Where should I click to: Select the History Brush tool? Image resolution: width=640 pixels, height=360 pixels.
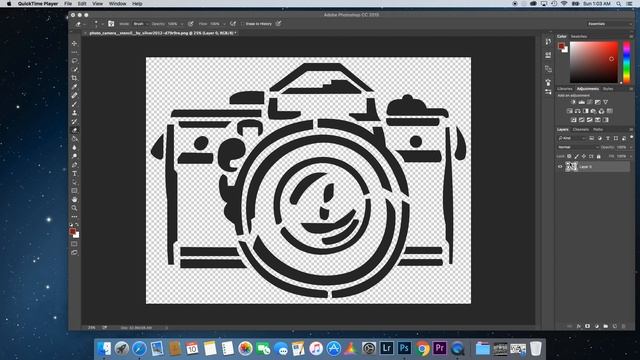[74, 122]
